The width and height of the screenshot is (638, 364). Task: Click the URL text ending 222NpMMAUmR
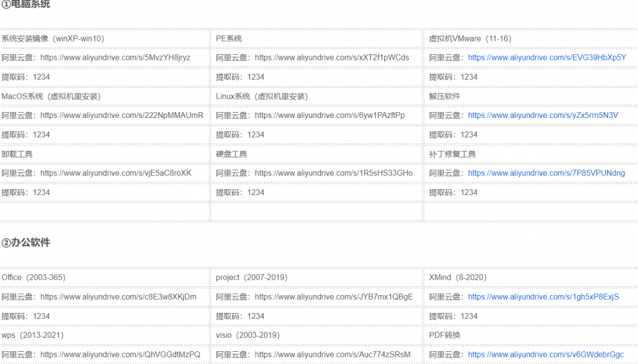point(122,115)
